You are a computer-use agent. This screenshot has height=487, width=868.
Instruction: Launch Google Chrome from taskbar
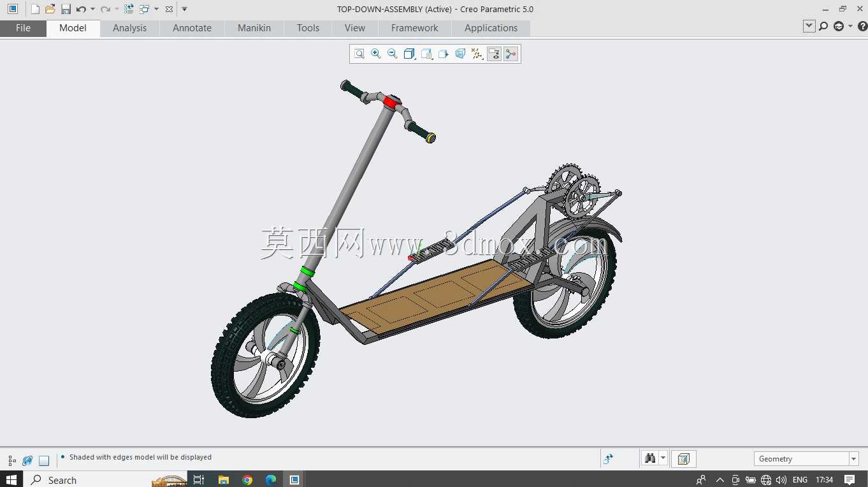coord(247,479)
